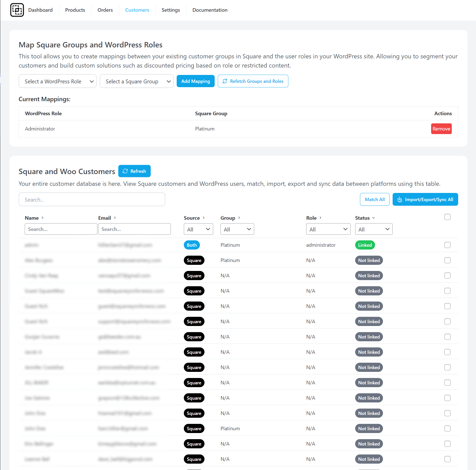476x470 pixels.
Task: Check the fifth table row checkbox
Action: click(447, 306)
